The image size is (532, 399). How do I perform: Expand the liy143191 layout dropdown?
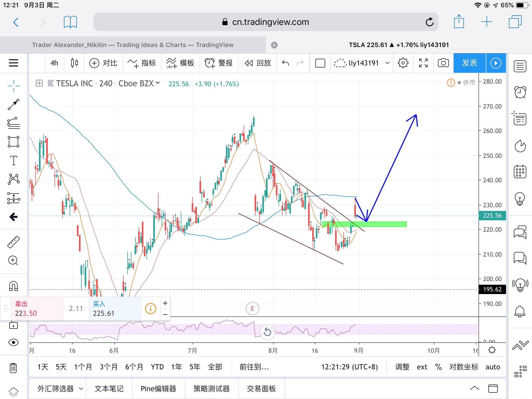tap(387, 63)
